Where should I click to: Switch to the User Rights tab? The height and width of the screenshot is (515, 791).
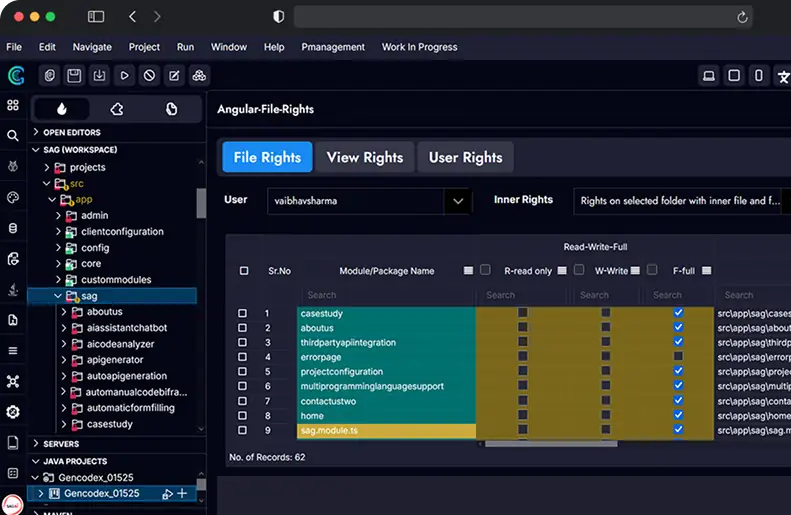[x=466, y=157]
